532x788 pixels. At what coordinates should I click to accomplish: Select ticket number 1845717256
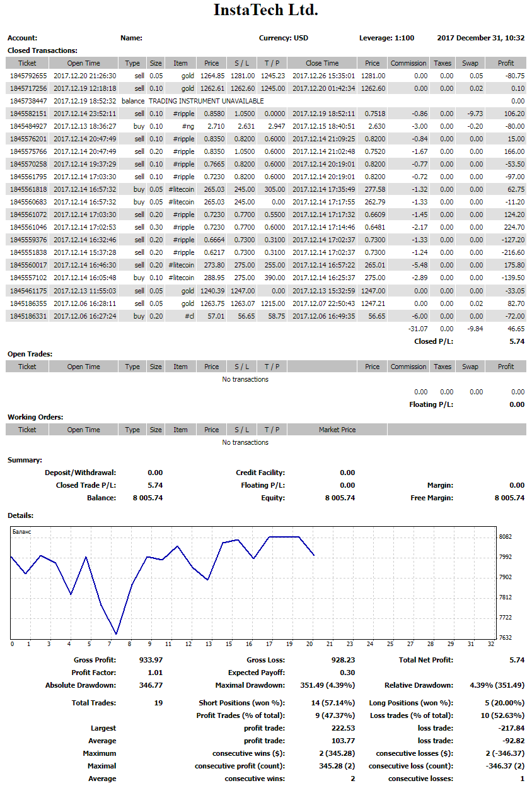point(28,88)
